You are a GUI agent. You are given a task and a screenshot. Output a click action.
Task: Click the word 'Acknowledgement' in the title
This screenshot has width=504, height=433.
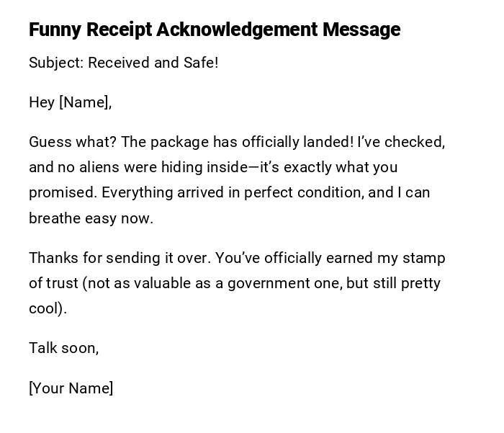pos(237,30)
